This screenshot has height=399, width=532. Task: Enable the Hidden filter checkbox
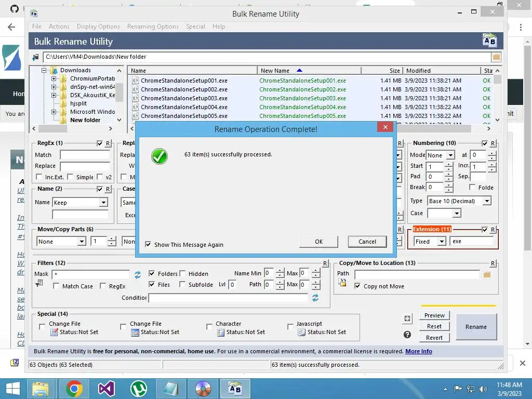(182, 273)
